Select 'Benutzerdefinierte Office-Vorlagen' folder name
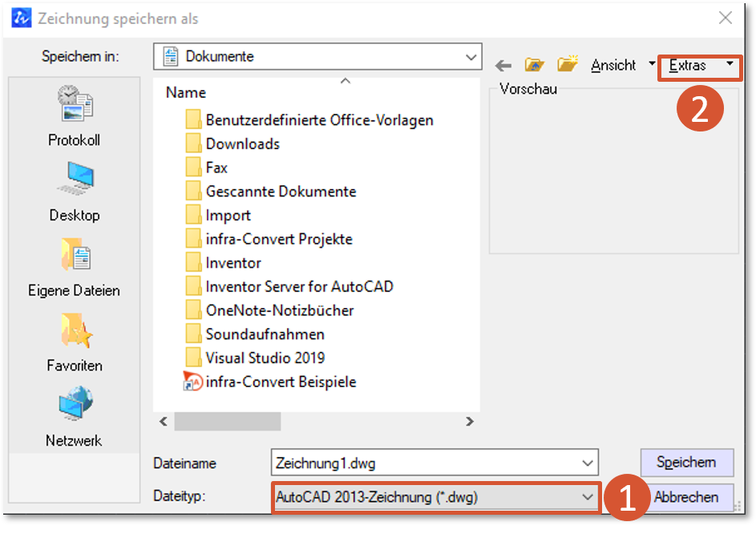 pos(319,119)
